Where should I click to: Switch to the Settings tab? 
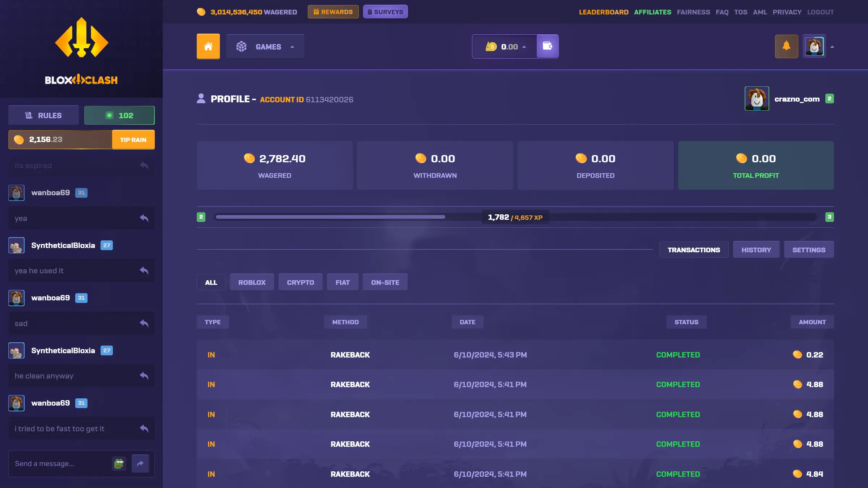(x=809, y=250)
